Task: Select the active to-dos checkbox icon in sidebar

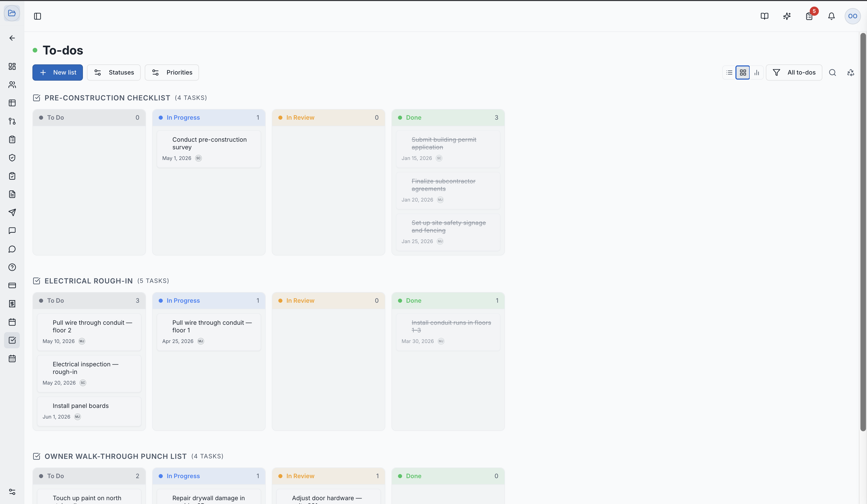Action: (x=12, y=340)
